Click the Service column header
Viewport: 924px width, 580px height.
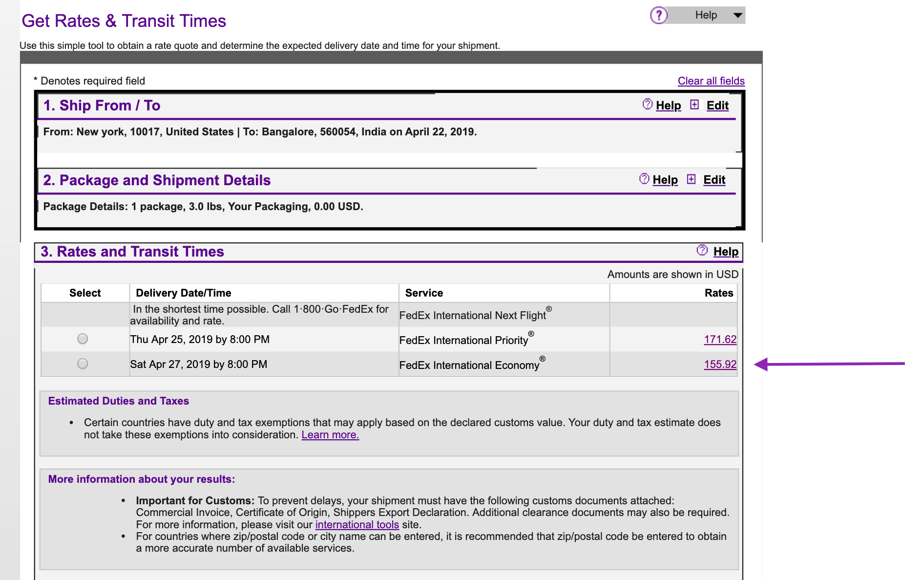(424, 293)
